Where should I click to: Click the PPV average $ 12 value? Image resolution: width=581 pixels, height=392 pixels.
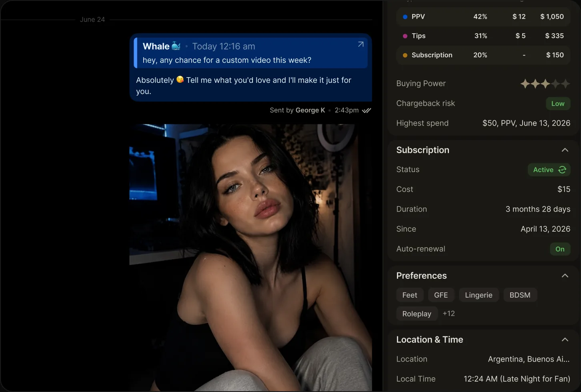pos(519,17)
